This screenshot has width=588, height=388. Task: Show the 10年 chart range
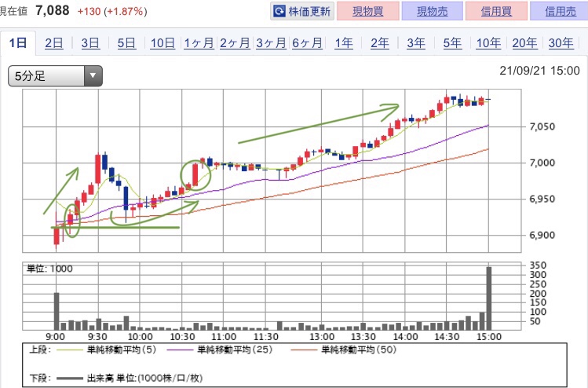[488, 43]
